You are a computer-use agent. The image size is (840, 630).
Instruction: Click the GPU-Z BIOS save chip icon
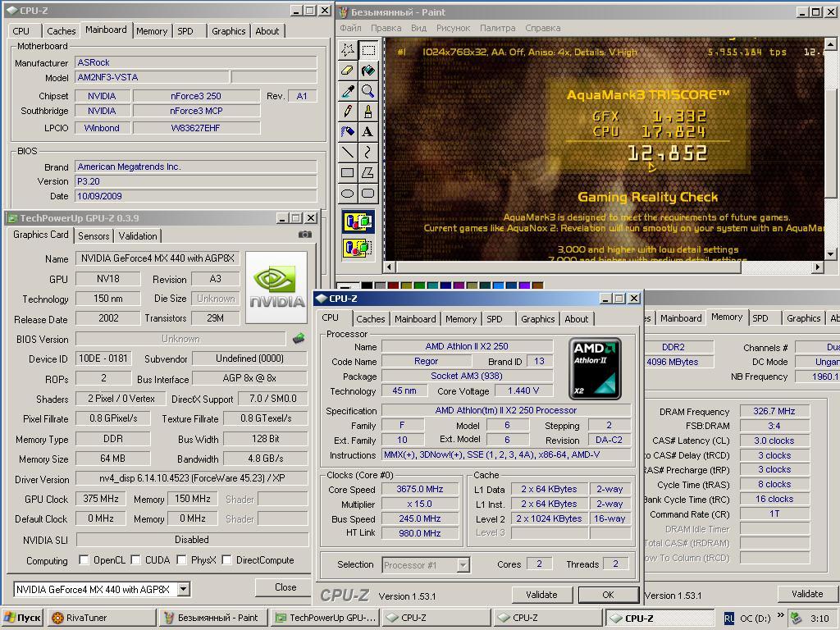pyautogui.click(x=299, y=338)
